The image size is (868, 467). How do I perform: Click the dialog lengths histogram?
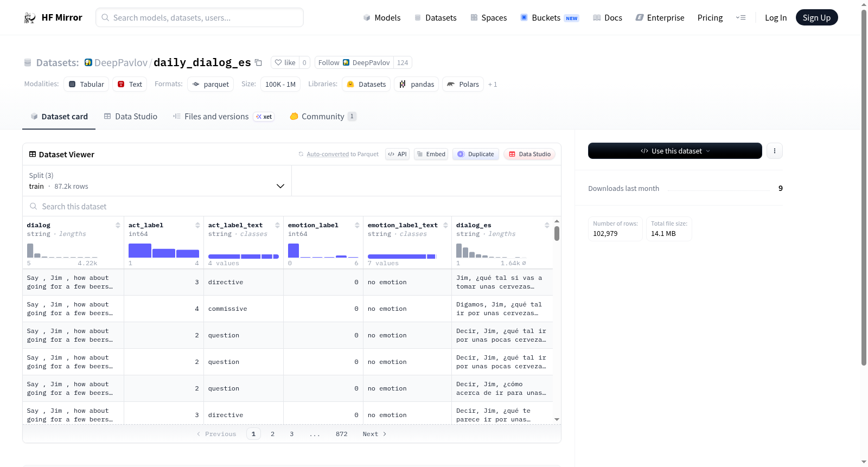(62, 251)
